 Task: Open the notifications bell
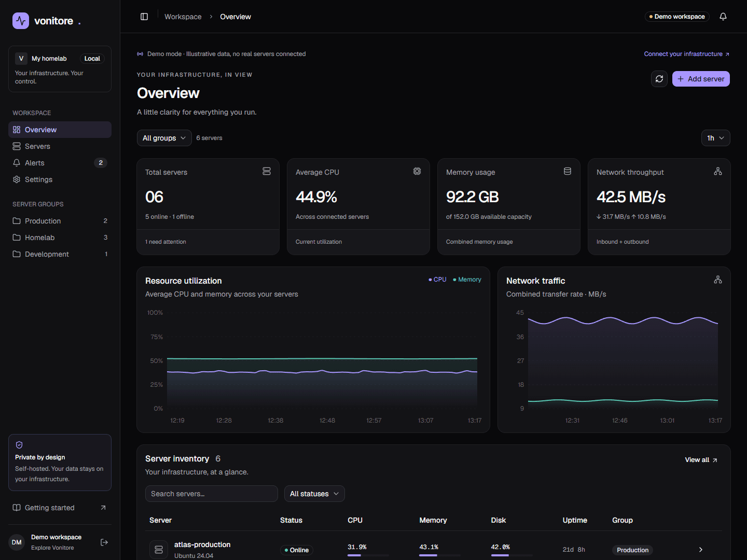(x=723, y=17)
